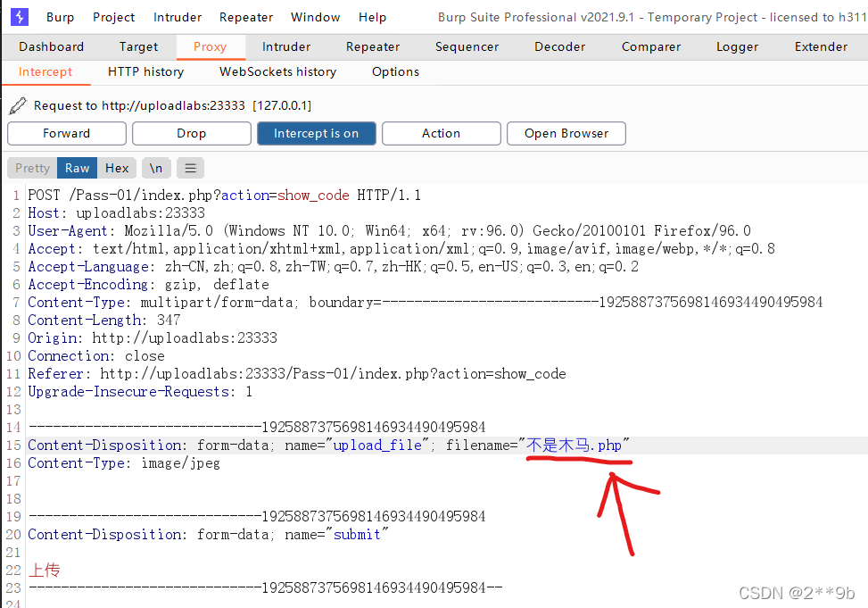The height and width of the screenshot is (608, 868).
Task: Click the pencil edit icon beside Request to
Action: coord(18,105)
